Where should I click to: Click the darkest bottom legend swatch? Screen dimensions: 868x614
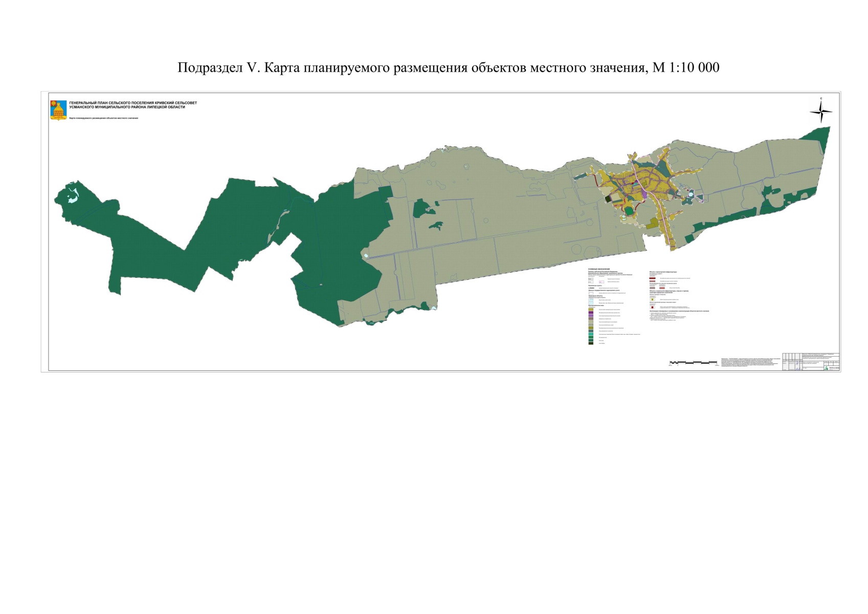tap(591, 343)
